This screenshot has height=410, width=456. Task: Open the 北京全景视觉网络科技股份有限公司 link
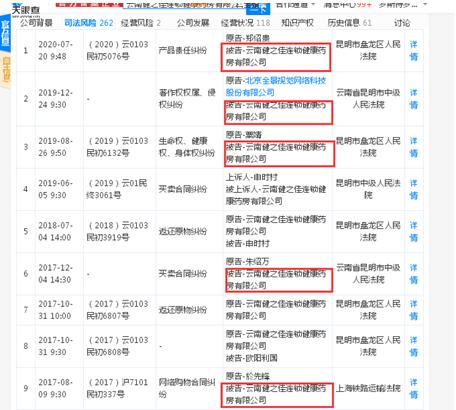tap(275, 86)
